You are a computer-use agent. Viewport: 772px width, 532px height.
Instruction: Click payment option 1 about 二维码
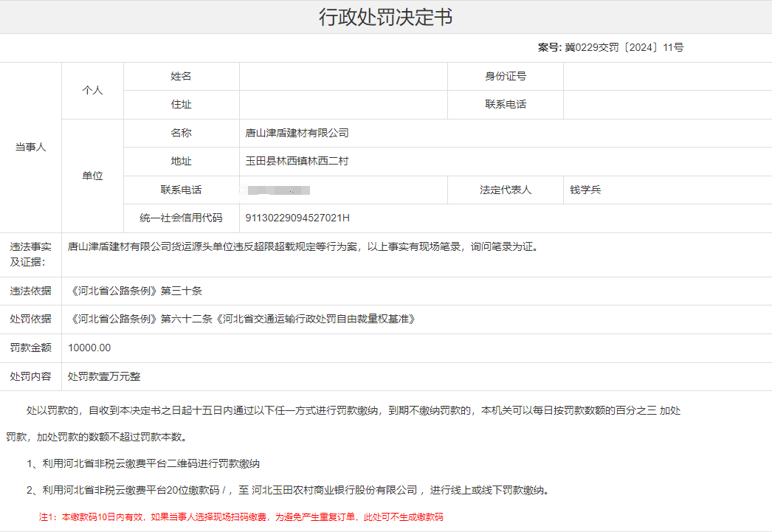coord(143,463)
